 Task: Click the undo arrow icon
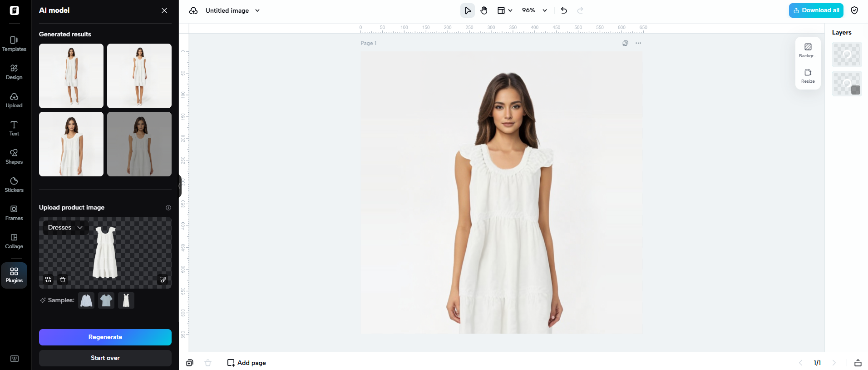pos(564,10)
